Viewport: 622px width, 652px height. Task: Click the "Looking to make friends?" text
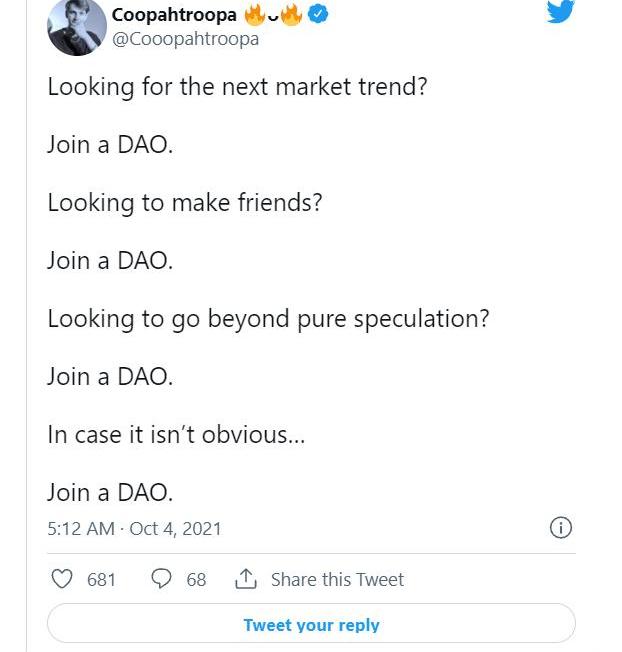pos(184,202)
